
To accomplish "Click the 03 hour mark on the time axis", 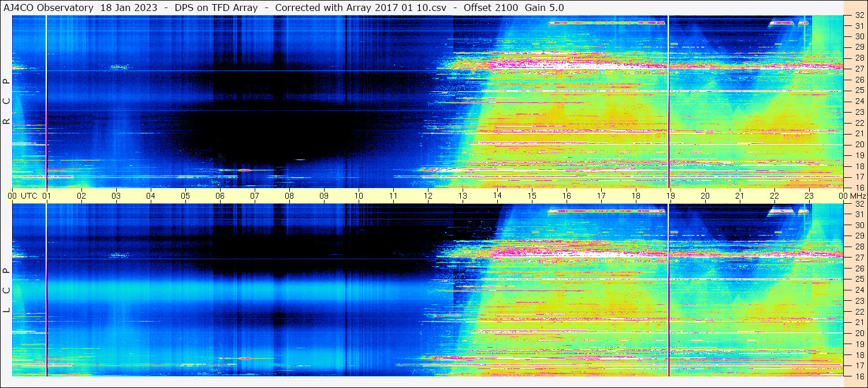I will [x=116, y=196].
